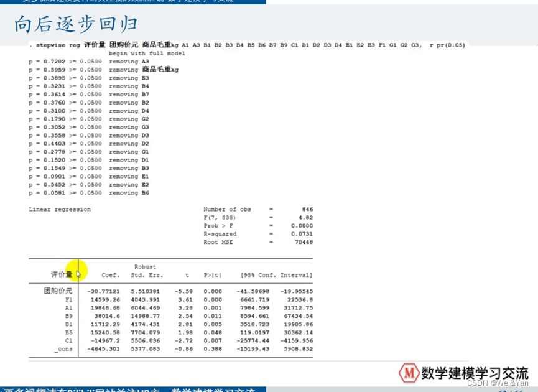Click the t value '-5.58'
The width and height of the screenshot is (538, 392).
pos(183,291)
